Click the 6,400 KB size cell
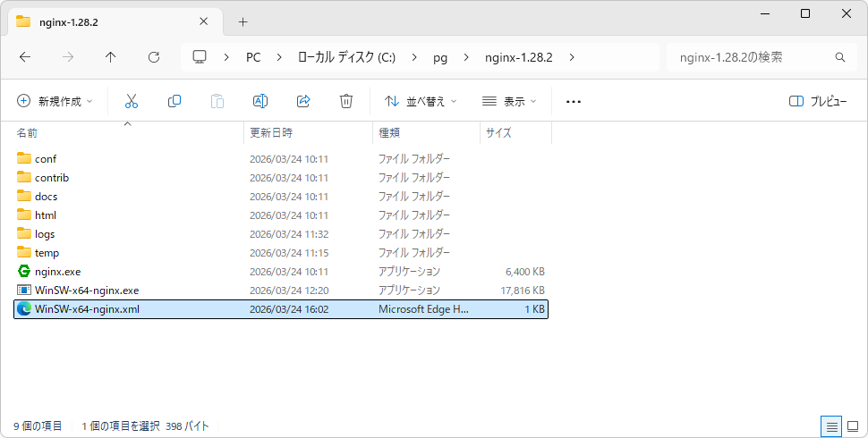 [x=524, y=272]
